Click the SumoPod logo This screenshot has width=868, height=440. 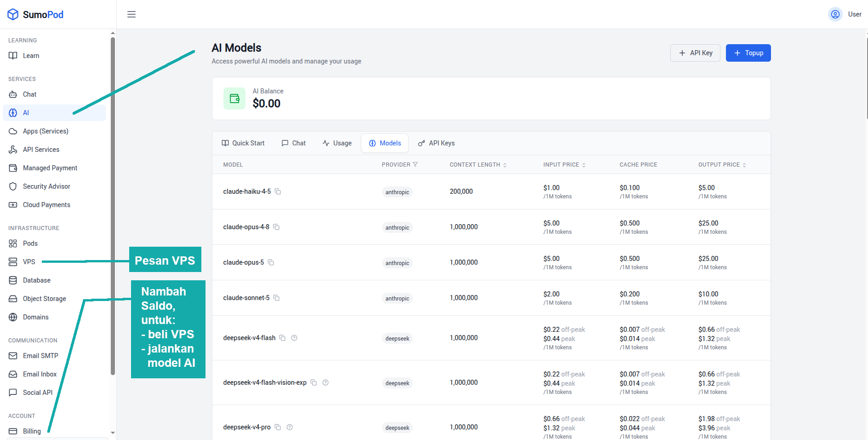click(35, 14)
